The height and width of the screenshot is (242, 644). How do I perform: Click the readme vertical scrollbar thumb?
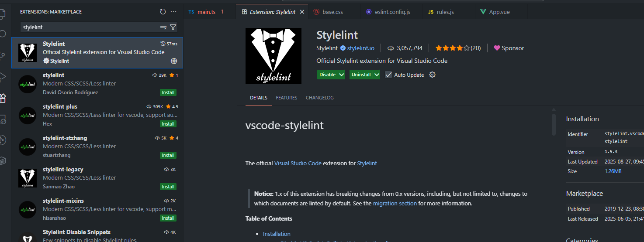554,124
